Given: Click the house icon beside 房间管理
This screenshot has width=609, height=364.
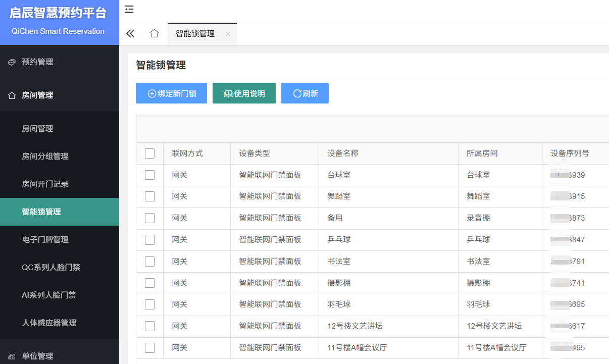Looking at the screenshot, I should coord(12,95).
